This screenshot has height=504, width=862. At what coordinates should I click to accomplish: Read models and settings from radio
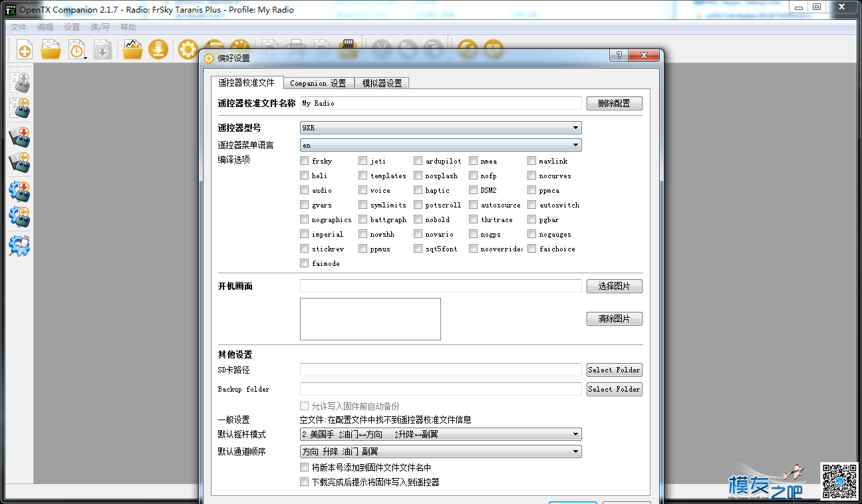pyautogui.click(x=20, y=108)
